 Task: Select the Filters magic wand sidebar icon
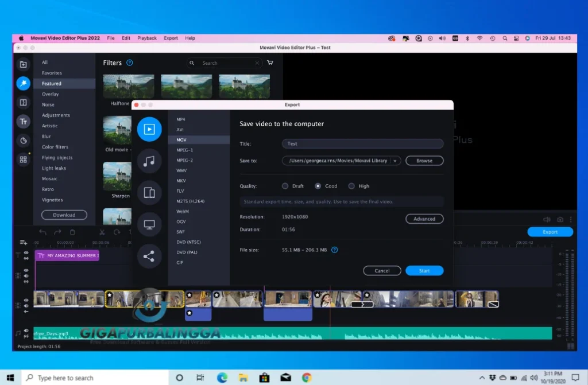click(x=23, y=83)
